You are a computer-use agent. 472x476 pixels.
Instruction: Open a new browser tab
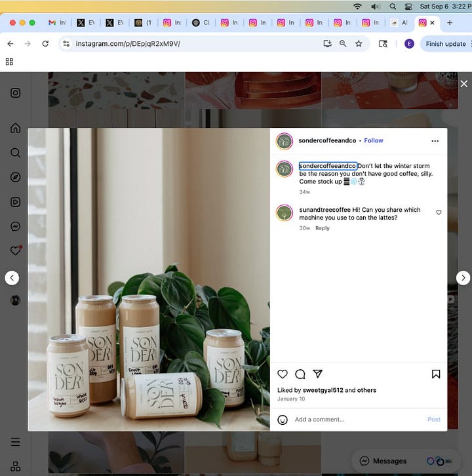tap(450, 22)
